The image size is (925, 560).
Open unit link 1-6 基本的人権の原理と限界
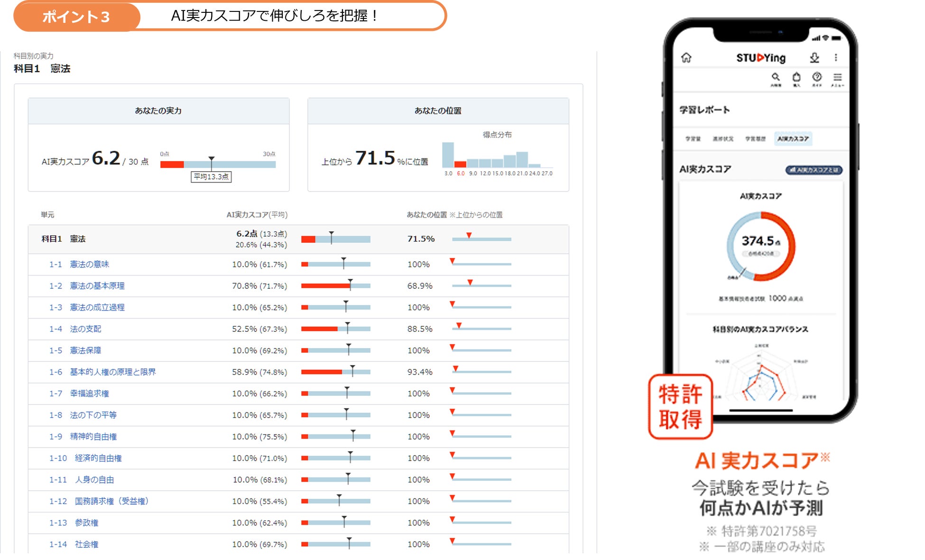point(112,372)
